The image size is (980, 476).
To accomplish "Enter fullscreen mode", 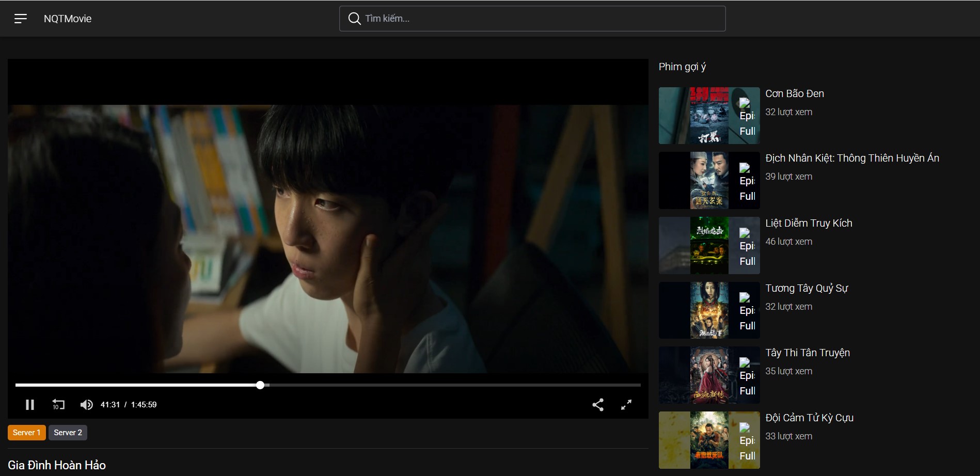I will tap(626, 405).
